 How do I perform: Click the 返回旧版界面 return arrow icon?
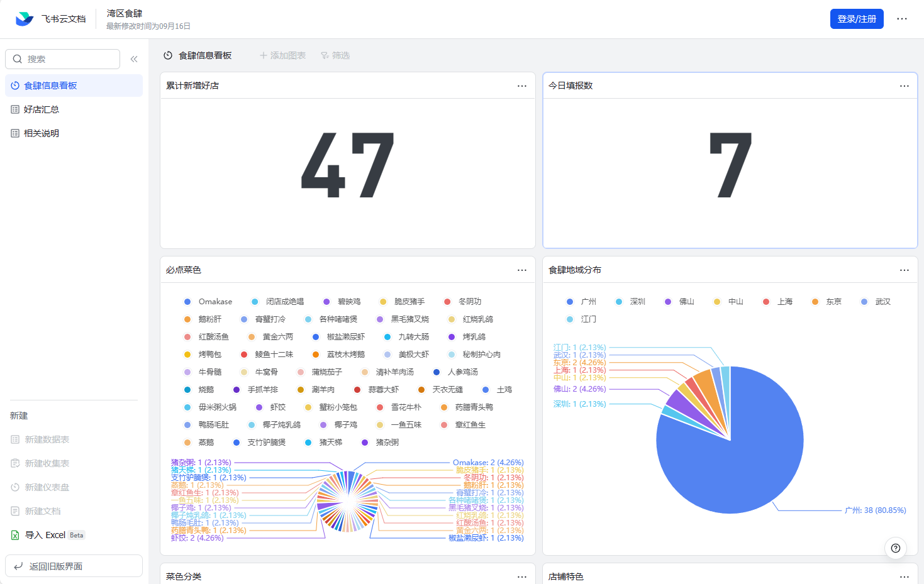point(18,566)
